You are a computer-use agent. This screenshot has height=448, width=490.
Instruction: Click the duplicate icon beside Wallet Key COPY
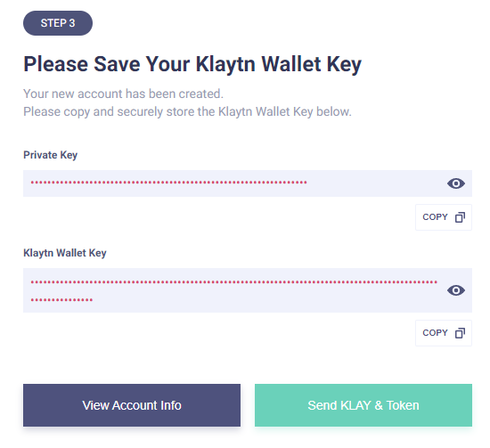click(460, 333)
